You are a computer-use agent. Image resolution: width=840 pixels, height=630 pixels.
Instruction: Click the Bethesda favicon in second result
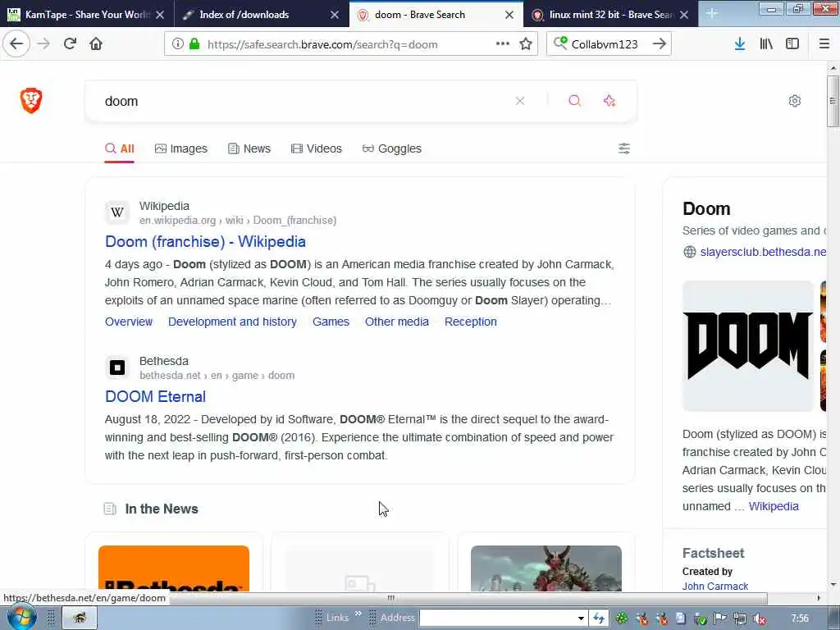(x=117, y=367)
